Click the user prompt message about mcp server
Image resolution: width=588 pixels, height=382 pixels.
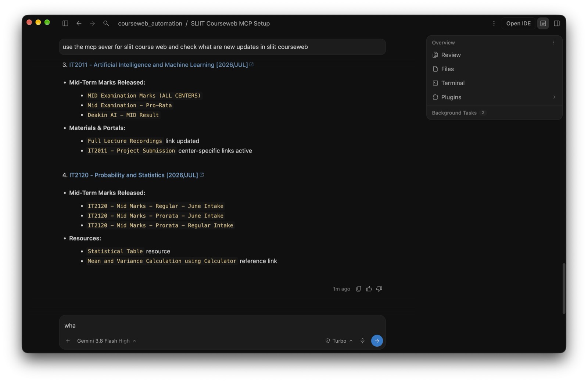pyautogui.click(x=222, y=47)
